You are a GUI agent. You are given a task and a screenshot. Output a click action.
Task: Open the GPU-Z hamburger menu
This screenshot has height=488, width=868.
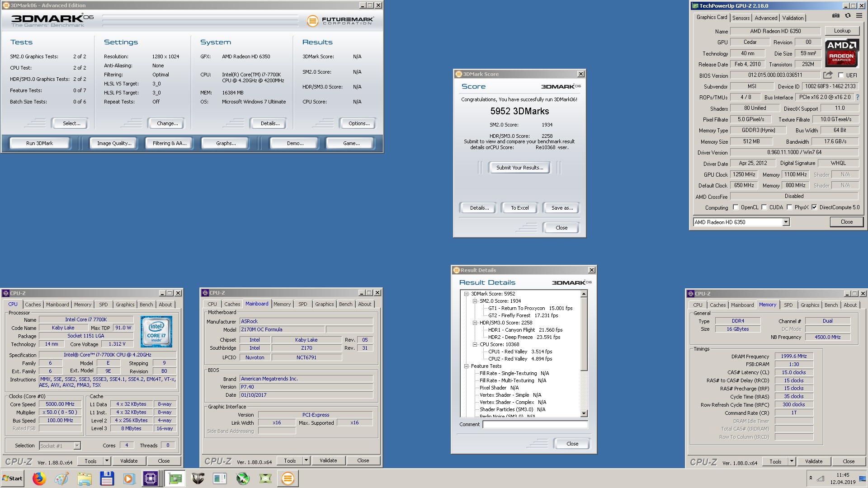pyautogui.click(x=859, y=16)
